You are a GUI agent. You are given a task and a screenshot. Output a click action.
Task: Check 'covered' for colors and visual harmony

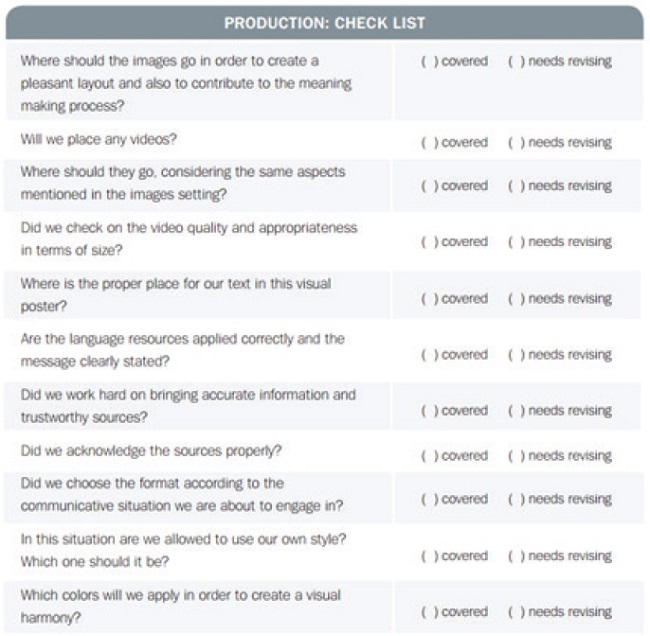[426, 612]
